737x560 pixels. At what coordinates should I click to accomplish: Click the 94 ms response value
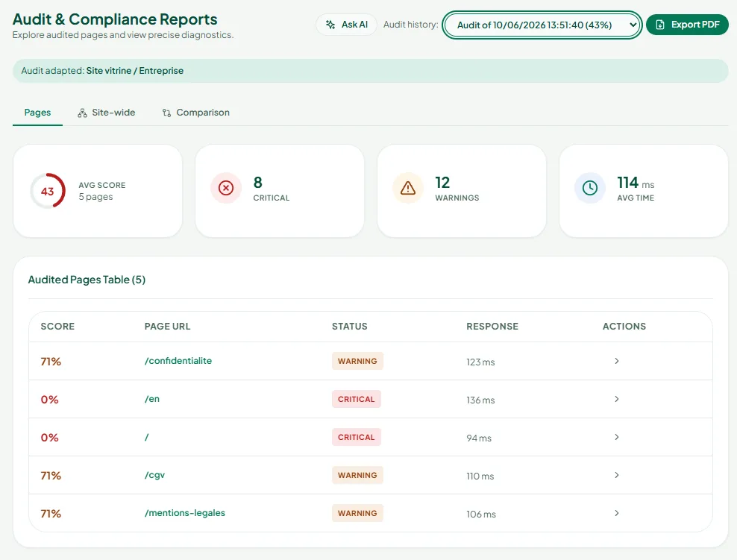click(x=478, y=438)
